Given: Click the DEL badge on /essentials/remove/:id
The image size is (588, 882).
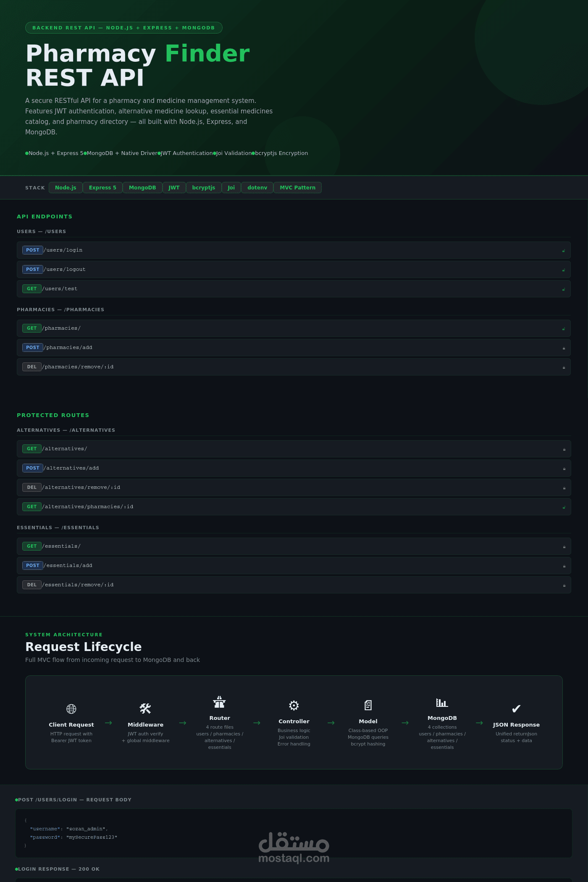Looking at the screenshot, I should tap(32, 585).
